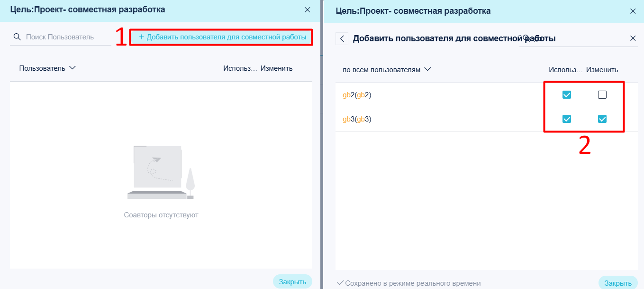Select the gb3(gb3) user row
This screenshot has height=289, width=644.
click(x=486, y=119)
